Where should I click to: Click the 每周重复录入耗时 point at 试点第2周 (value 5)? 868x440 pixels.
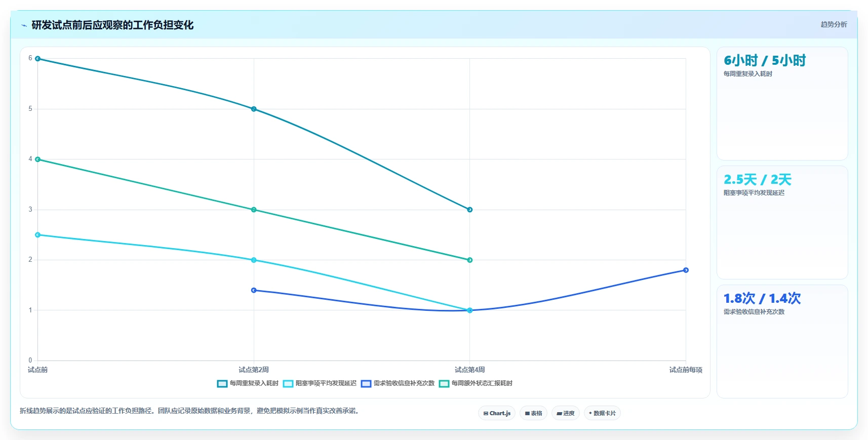(x=254, y=109)
